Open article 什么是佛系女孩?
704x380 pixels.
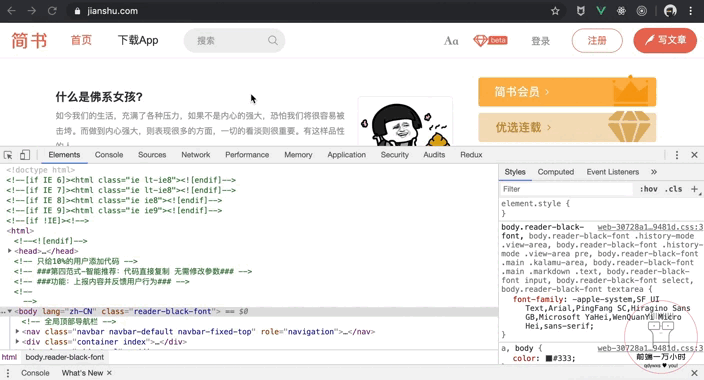[99, 97]
